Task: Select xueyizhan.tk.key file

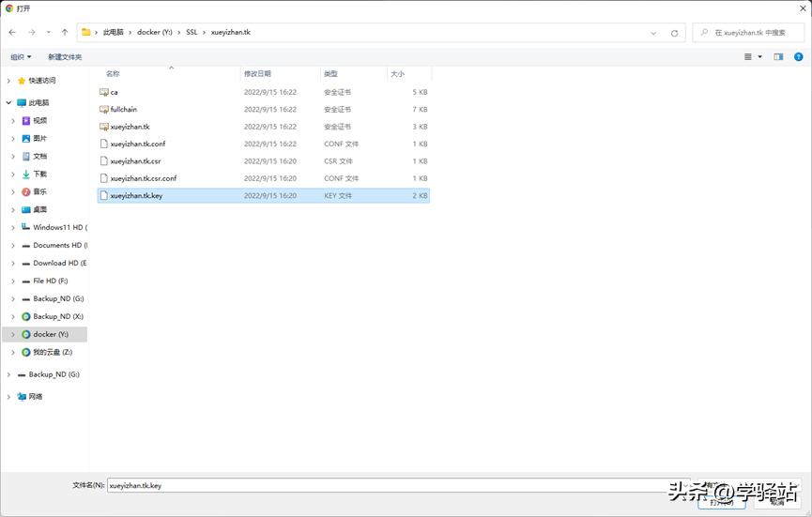Action: coord(264,195)
